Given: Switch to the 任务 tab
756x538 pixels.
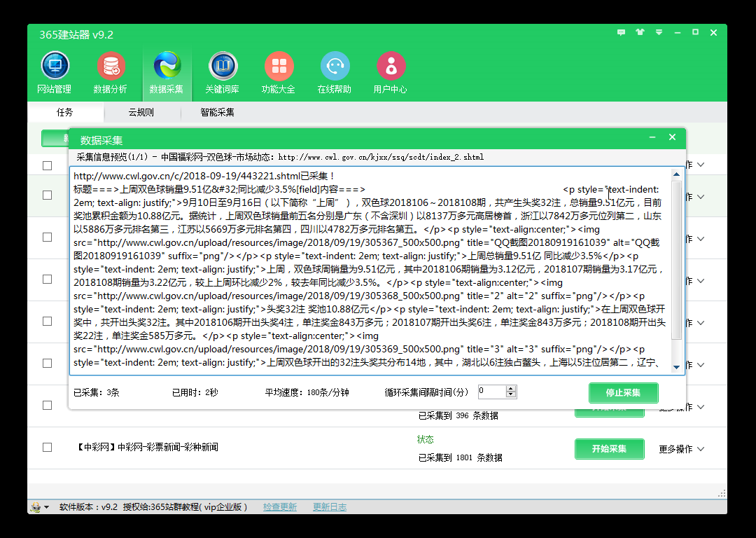Looking at the screenshot, I should [65, 112].
